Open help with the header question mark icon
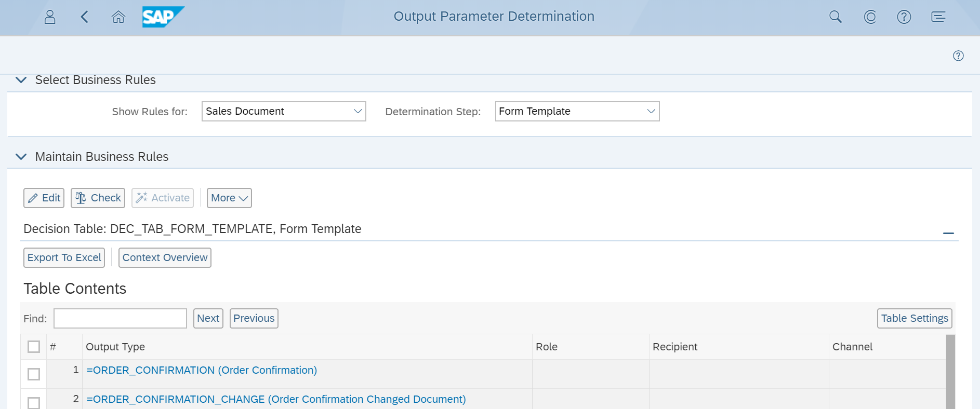This screenshot has width=980, height=409. (904, 17)
